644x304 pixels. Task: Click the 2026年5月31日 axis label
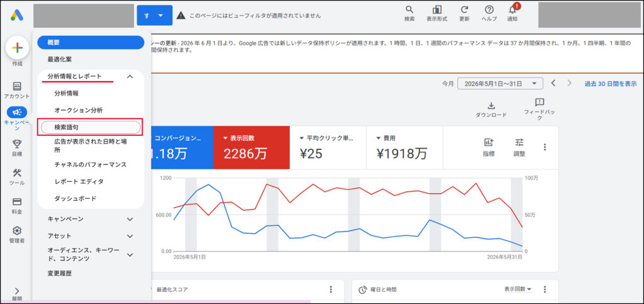(504, 257)
